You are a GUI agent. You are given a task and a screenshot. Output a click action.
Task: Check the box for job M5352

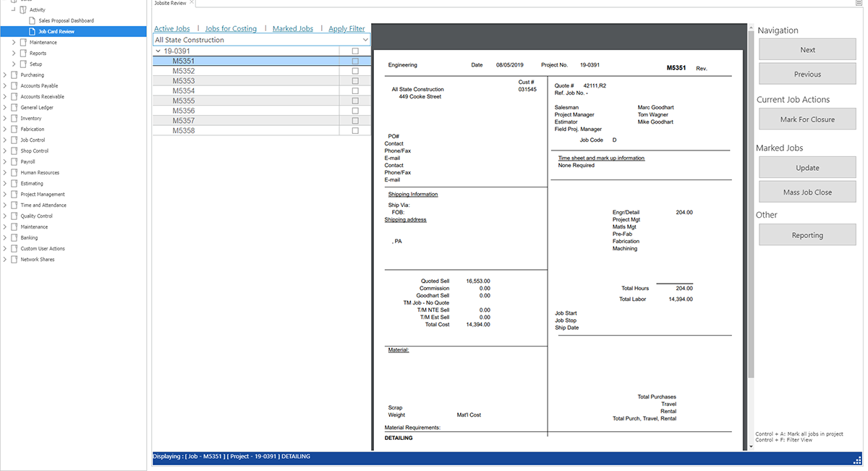click(354, 72)
